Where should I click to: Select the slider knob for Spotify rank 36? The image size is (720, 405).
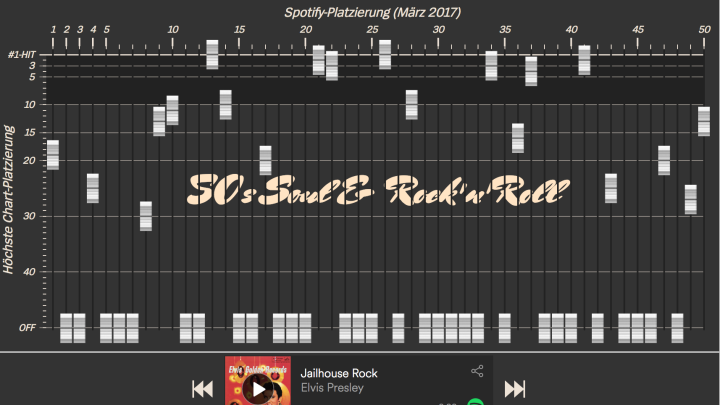518,138
